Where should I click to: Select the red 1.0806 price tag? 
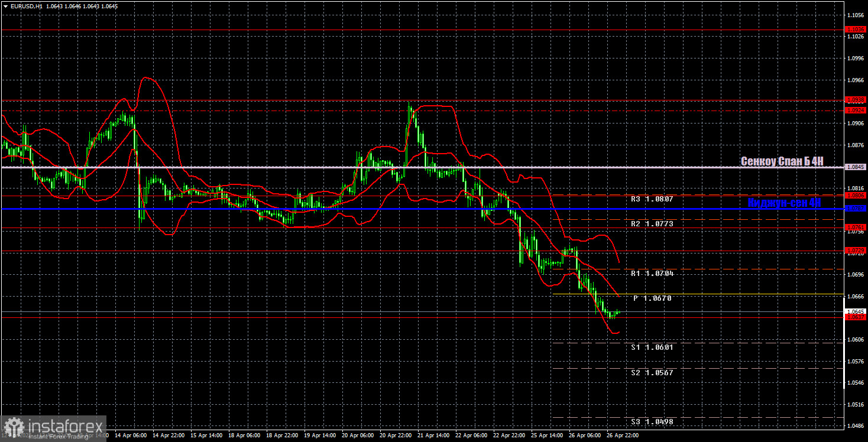point(856,195)
